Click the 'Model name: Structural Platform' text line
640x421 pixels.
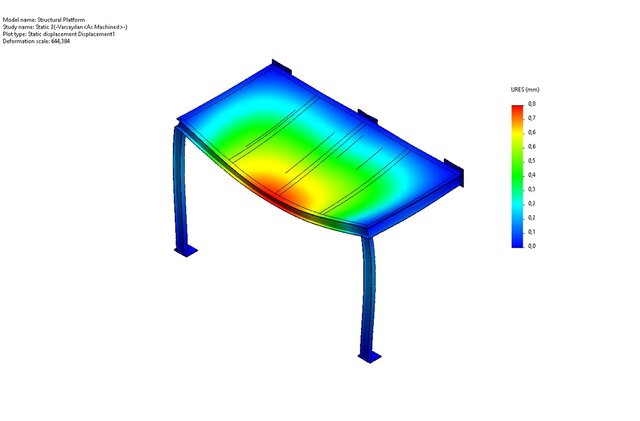(x=44, y=20)
